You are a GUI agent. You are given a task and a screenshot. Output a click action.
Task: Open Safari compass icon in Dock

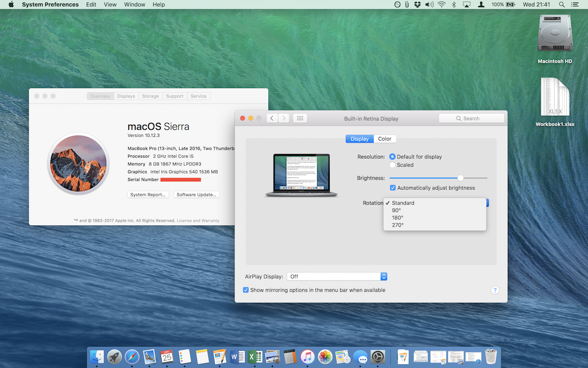click(132, 357)
